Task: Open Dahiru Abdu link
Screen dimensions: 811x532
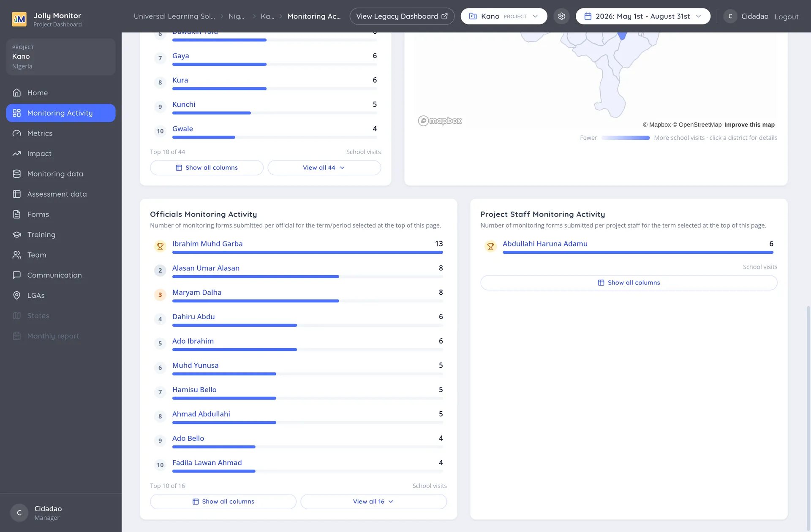Action: coord(193,317)
